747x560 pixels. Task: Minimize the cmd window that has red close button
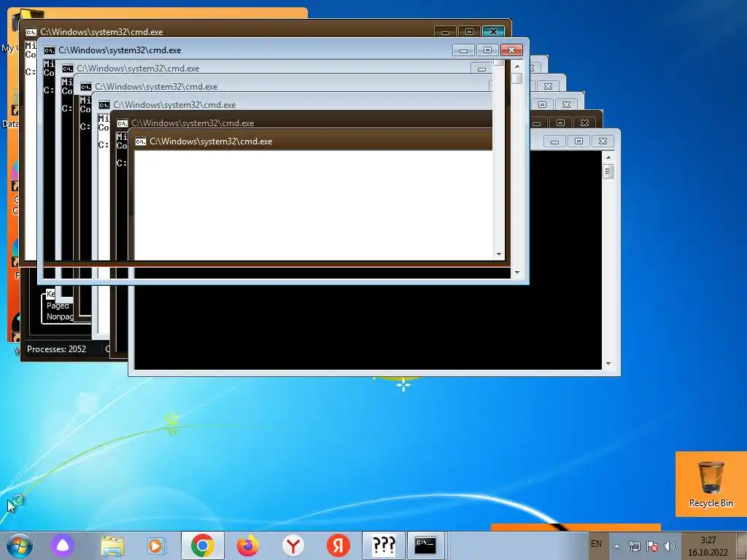pyautogui.click(x=463, y=50)
